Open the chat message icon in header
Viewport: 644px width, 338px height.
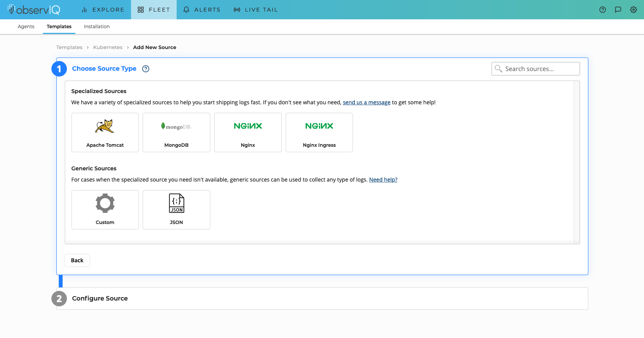(x=618, y=10)
